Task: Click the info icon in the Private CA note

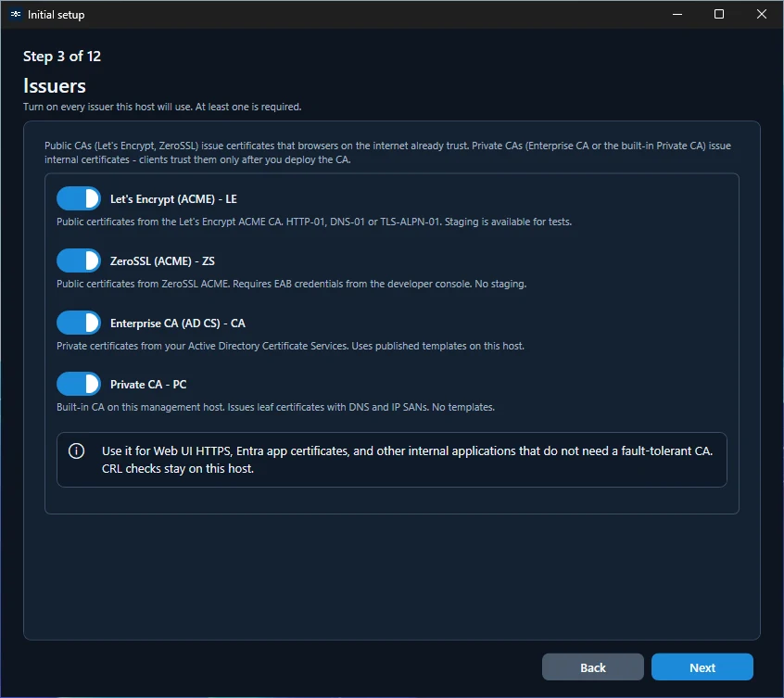Action: click(x=77, y=451)
